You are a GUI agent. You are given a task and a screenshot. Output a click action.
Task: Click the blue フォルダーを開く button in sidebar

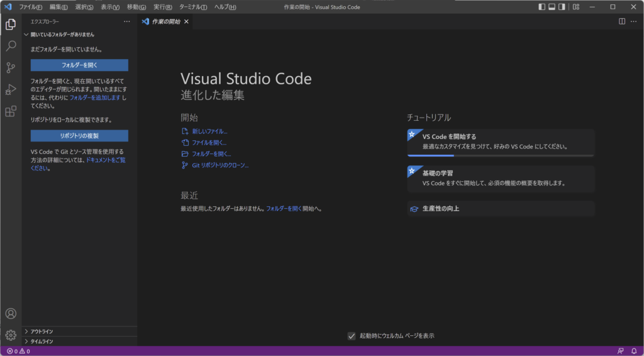coord(79,65)
